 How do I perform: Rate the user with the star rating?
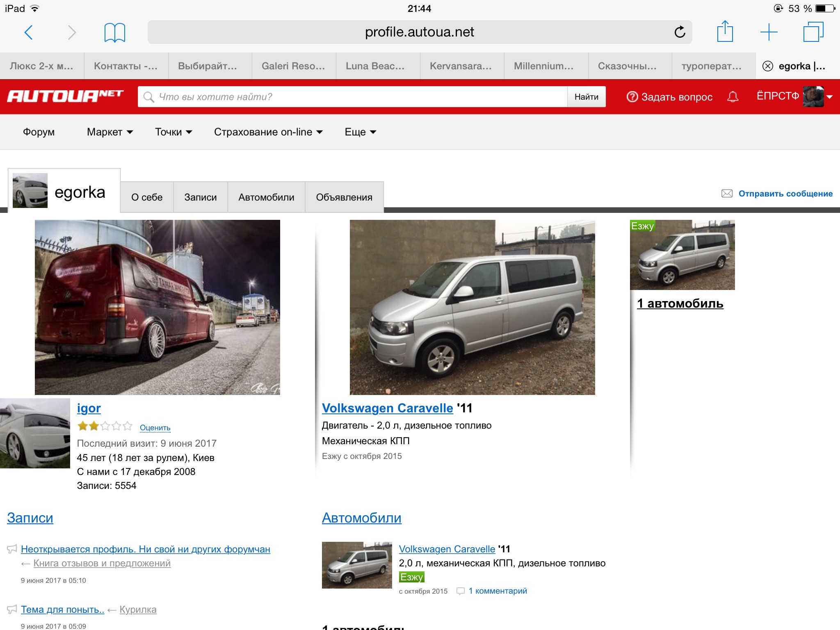tap(105, 426)
